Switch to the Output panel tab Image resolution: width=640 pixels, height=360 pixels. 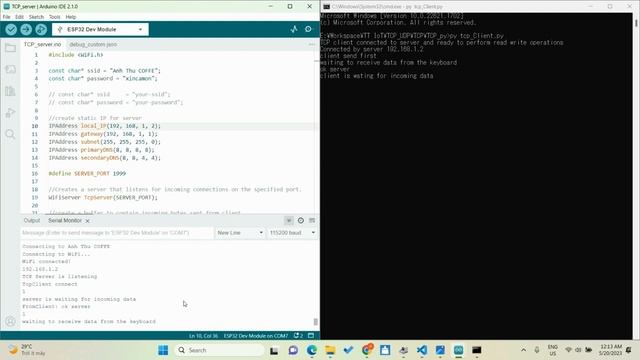click(32, 220)
